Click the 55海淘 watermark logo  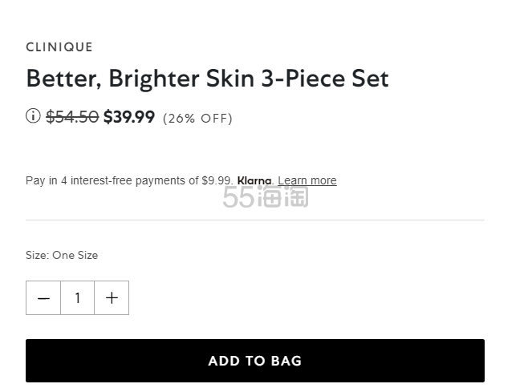tap(266, 196)
